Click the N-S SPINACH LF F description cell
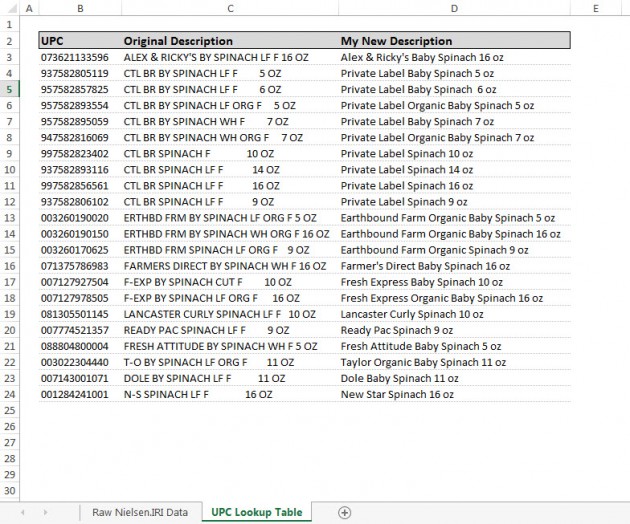The width and height of the screenshot is (630, 524). (x=230, y=394)
